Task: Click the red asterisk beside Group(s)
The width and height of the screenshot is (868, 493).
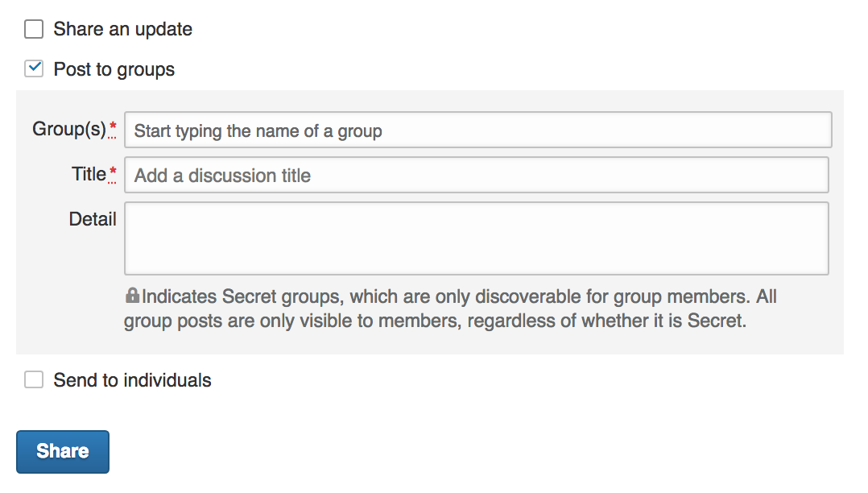Action: [x=113, y=128]
